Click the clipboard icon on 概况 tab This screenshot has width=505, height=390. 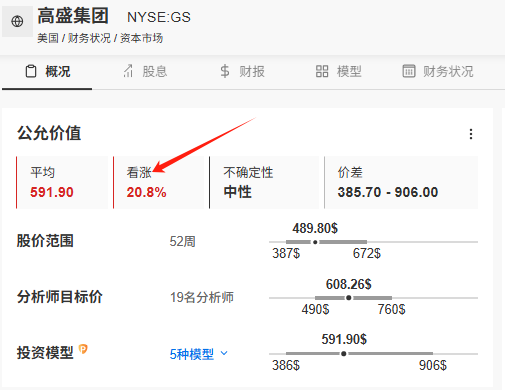pyautogui.click(x=31, y=71)
